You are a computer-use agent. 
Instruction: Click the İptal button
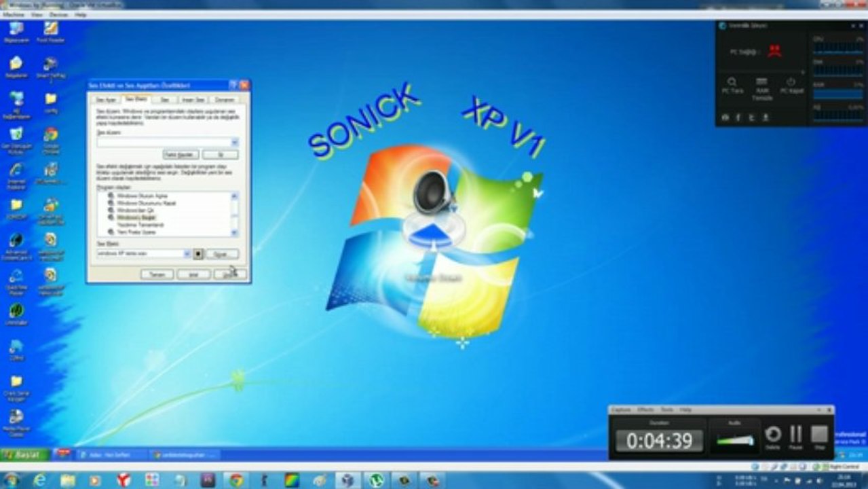click(193, 274)
